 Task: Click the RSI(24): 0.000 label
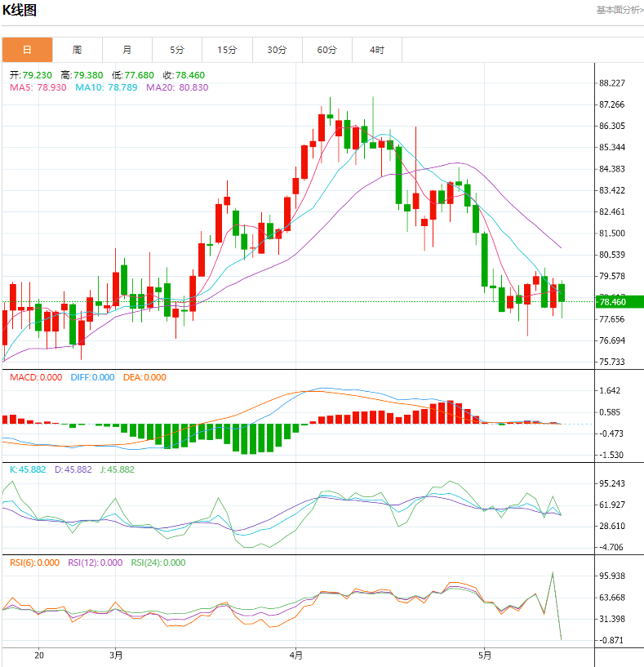click(158, 563)
